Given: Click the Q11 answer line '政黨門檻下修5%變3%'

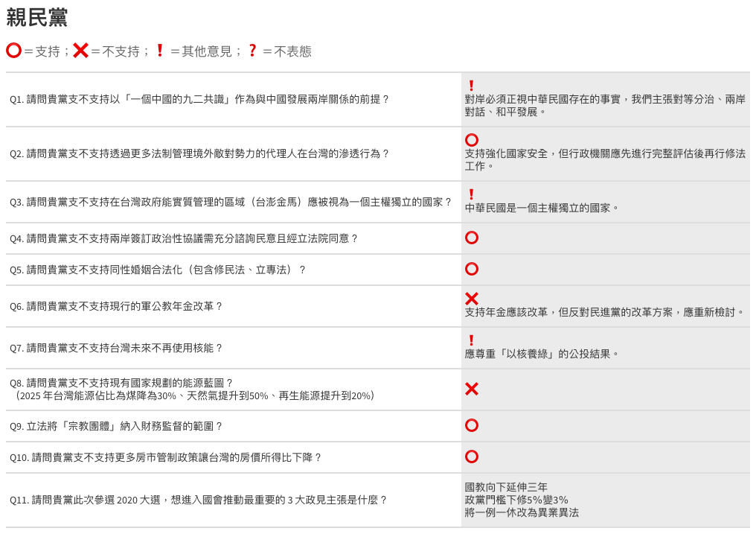Looking at the screenshot, I should [x=516, y=500].
